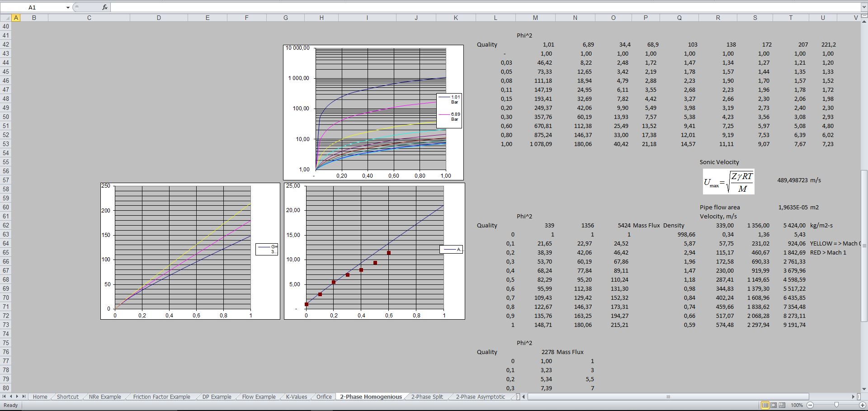Select row 57 header

(6, 180)
